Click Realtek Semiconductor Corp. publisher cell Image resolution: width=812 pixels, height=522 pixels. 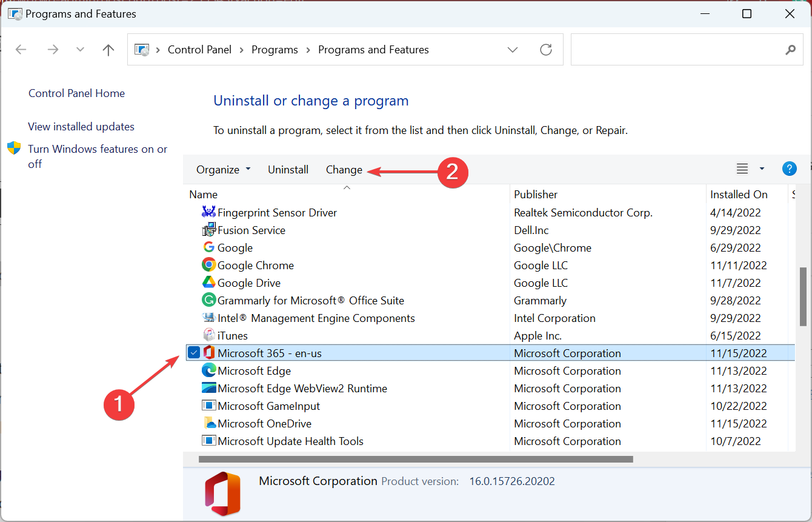pos(583,213)
